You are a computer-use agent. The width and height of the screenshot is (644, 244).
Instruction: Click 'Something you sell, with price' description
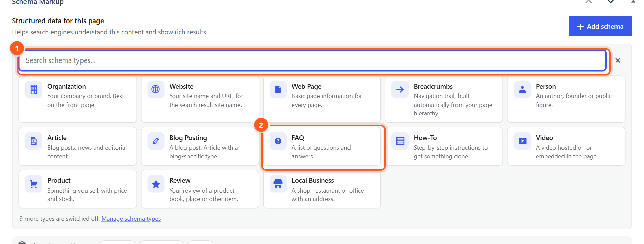coord(87,195)
